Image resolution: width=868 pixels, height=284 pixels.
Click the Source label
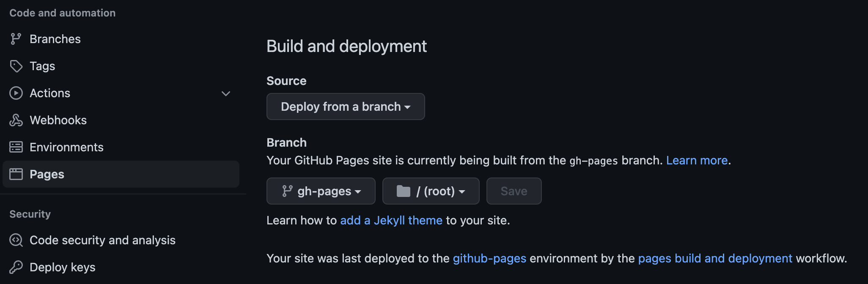[x=286, y=81]
